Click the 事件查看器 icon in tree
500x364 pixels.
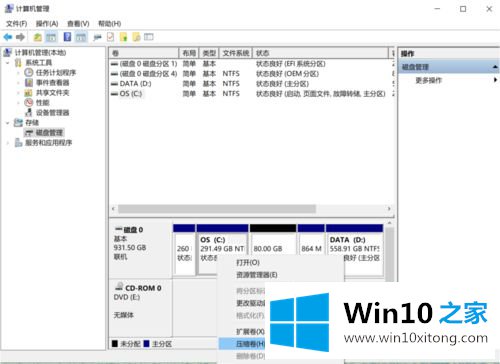click(x=29, y=82)
